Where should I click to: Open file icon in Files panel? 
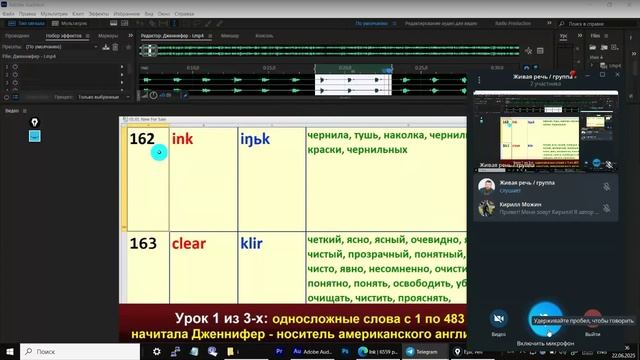click(x=592, y=47)
